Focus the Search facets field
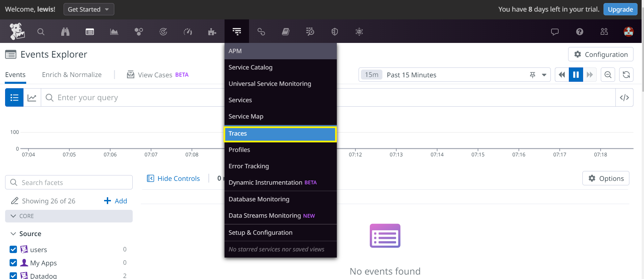The image size is (644, 279). click(69, 183)
